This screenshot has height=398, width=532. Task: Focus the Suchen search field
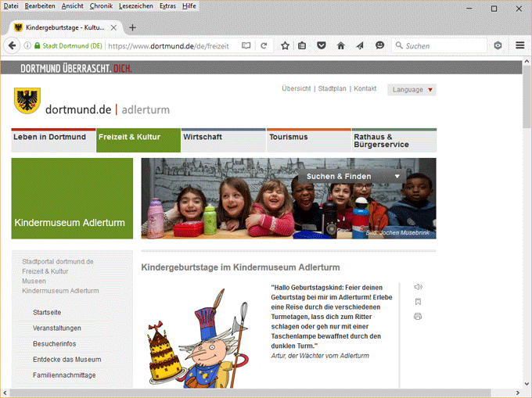tap(439, 45)
